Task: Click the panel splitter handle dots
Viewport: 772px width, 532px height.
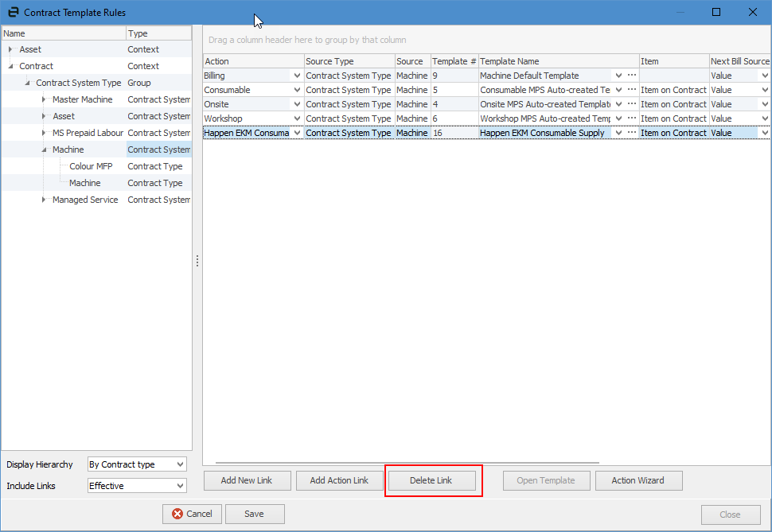Action: click(x=197, y=261)
